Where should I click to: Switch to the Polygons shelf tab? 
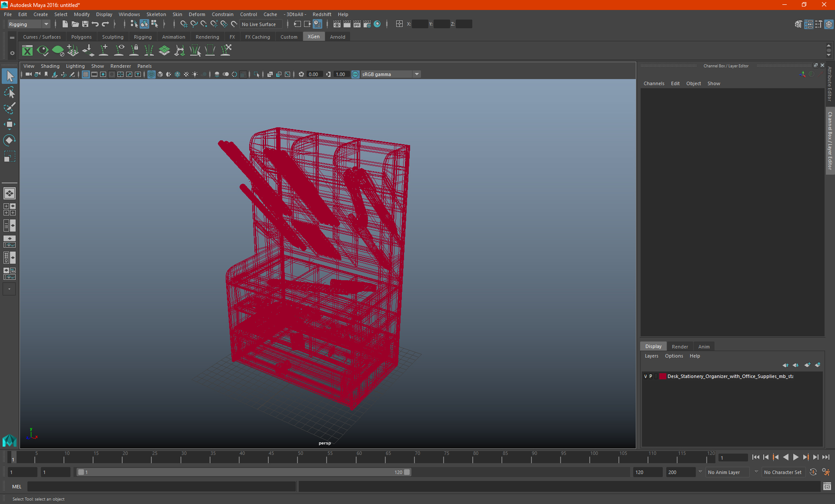(81, 37)
